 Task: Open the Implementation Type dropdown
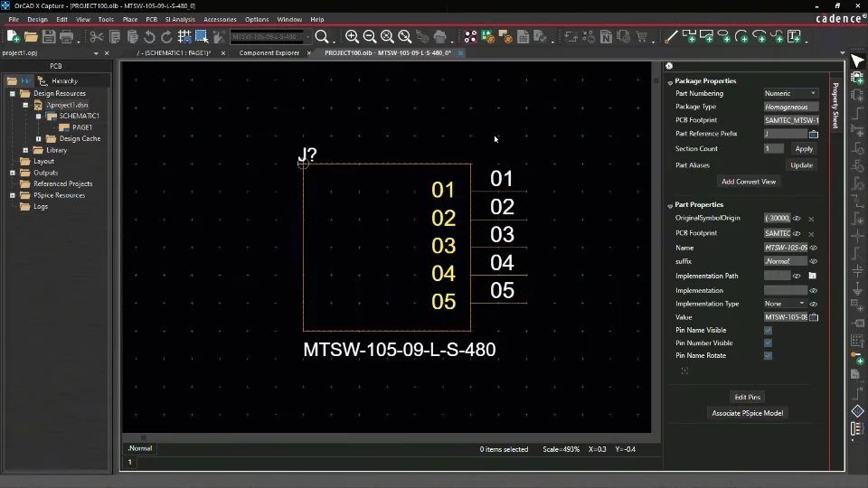point(785,304)
